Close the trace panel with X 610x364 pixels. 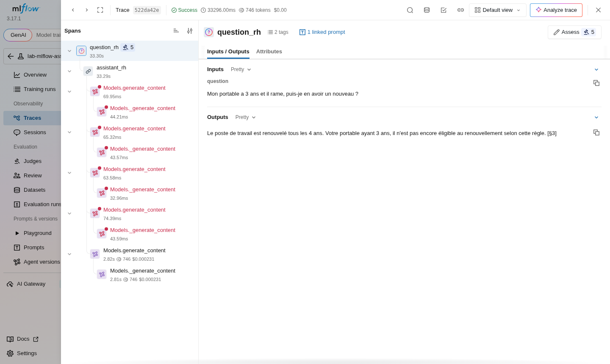coord(598,10)
